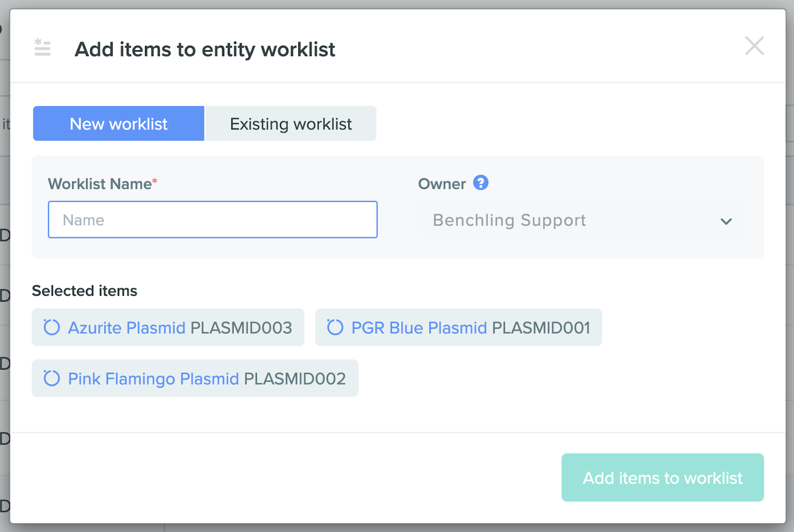Click the Azurite Plasmid circular plasmid icon

(x=52, y=328)
